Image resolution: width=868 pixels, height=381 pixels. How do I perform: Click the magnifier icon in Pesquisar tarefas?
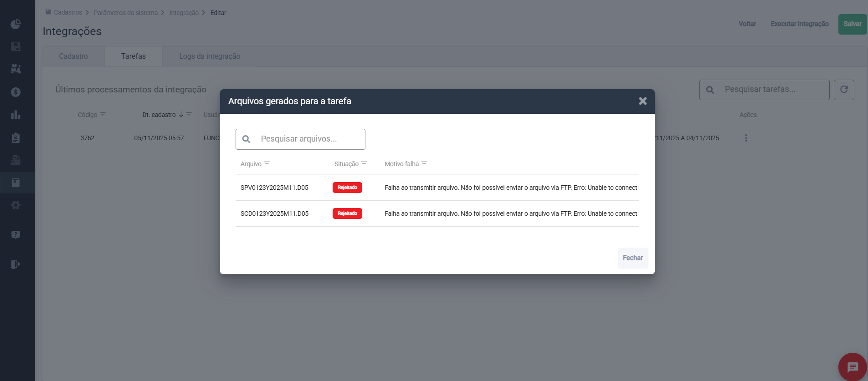coord(710,90)
